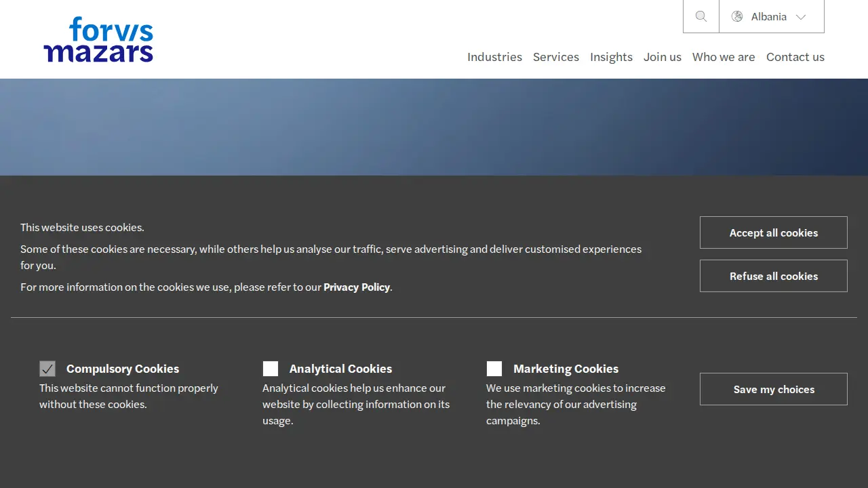Enable the Analytical Cookies checkbox

[271, 369]
